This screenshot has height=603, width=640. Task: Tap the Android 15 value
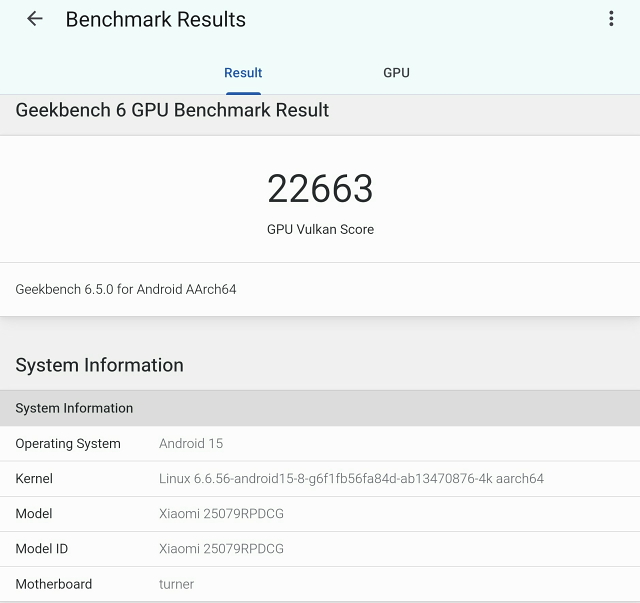[191, 444]
